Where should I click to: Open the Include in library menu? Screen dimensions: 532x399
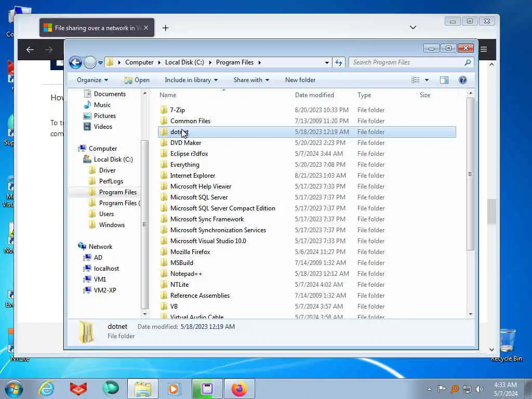tap(191, 80)
